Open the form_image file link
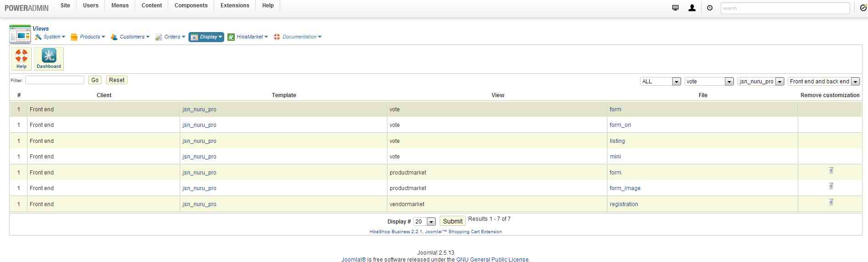Screen dimensions: 868x262 click(625, 188)
